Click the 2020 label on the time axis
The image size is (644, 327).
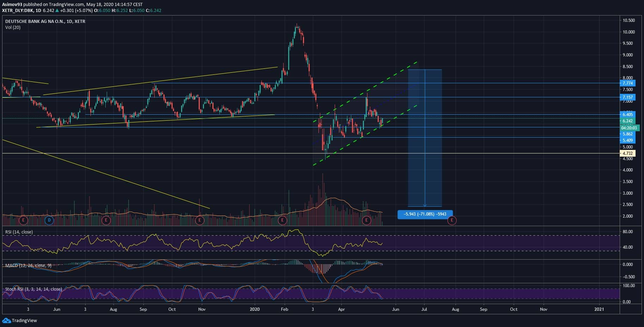coord(254,309)
